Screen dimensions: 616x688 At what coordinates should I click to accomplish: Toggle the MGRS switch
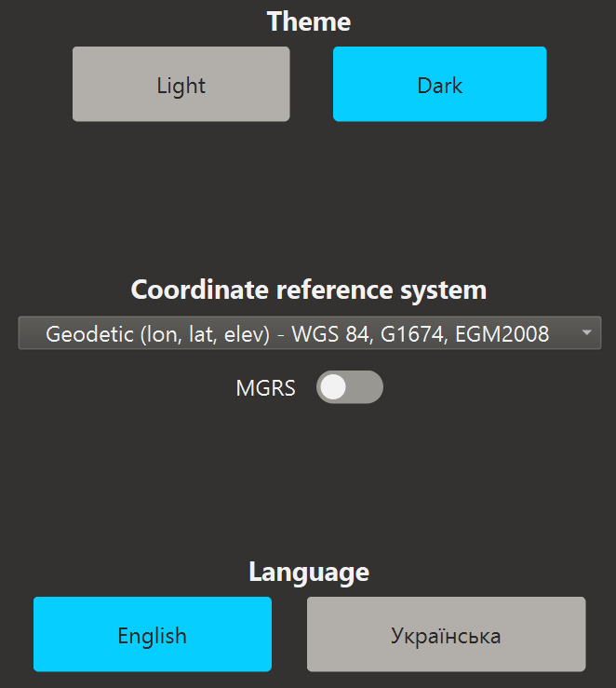[x=350, y=387]
